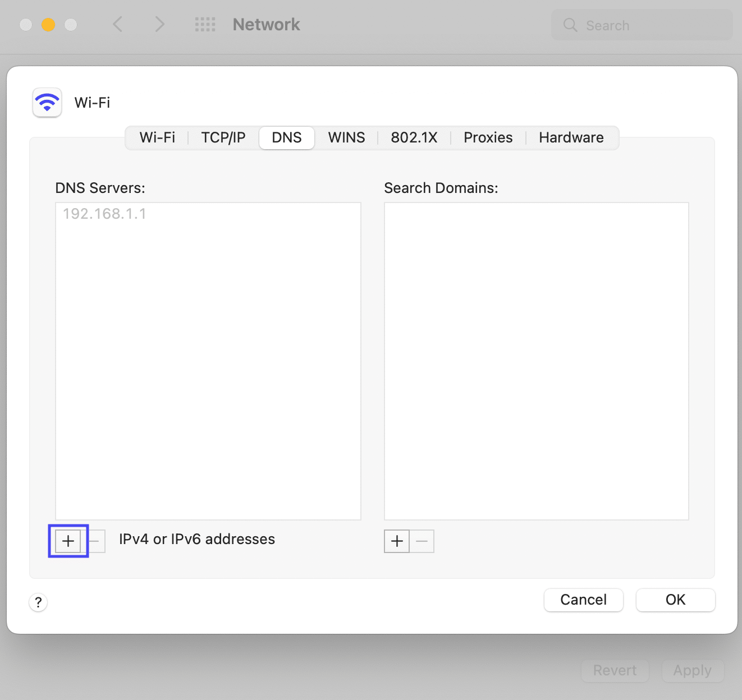Open the Proxies tab
Image resolution: width=742 pixels, height=700 pixels.
pyautogui.click(x=487, y=137)
